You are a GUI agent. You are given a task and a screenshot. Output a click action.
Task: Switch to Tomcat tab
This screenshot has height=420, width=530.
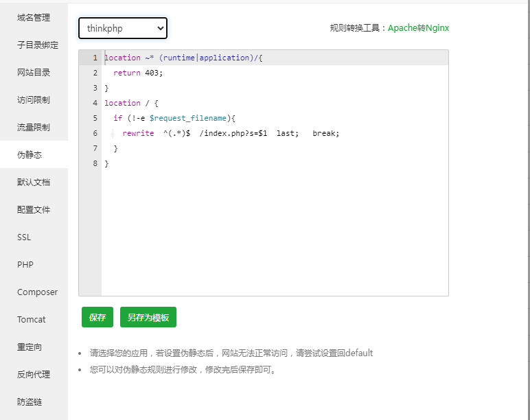tap(34, 319)
